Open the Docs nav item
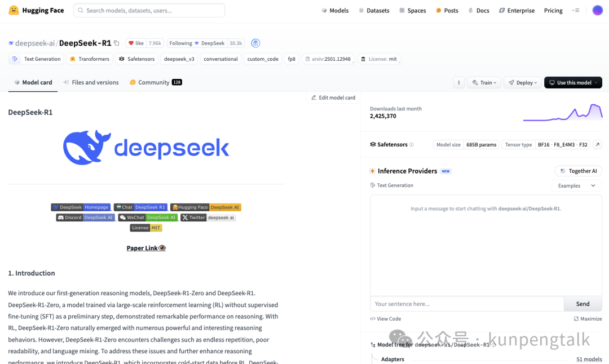609x364 pixels. 479,11
